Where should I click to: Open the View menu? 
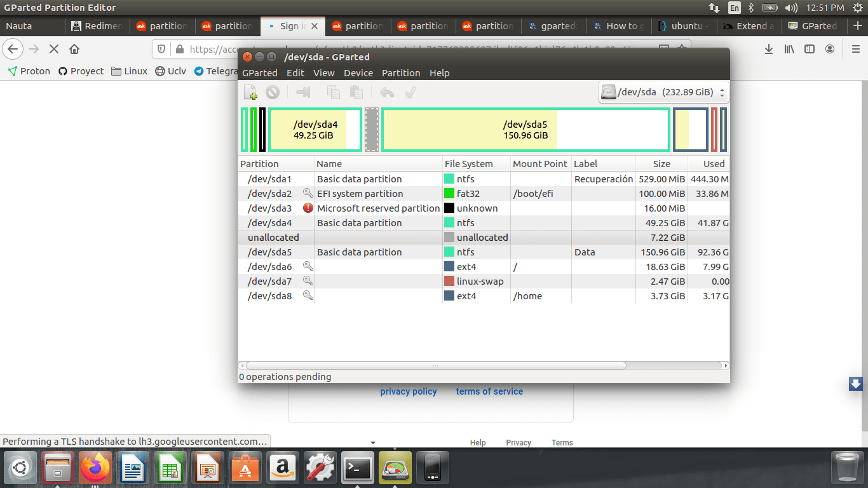[324, 72]
